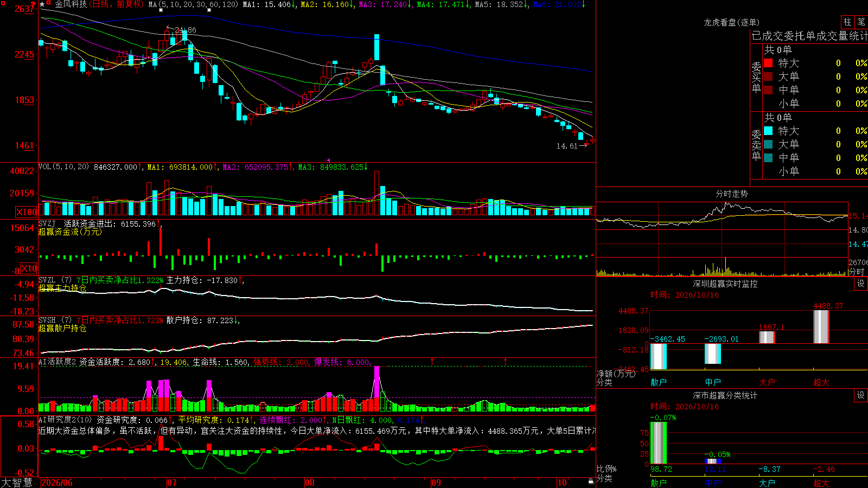Click the AI活跃度2 indicator label
This screenshot has width=868, height=488.
(x=57, y=362)
